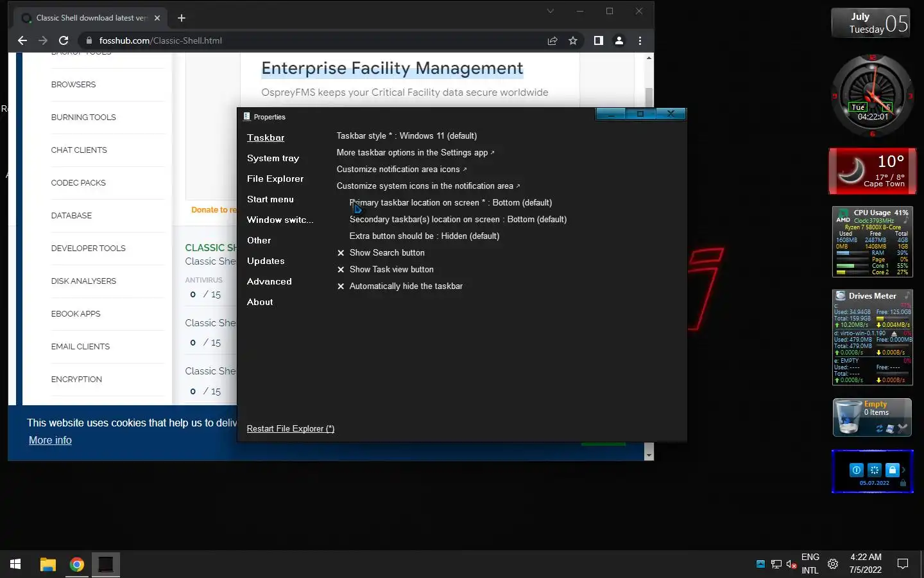Open Chrome tab search chevron
Screen dimensions: 924x578
point(550,11)
